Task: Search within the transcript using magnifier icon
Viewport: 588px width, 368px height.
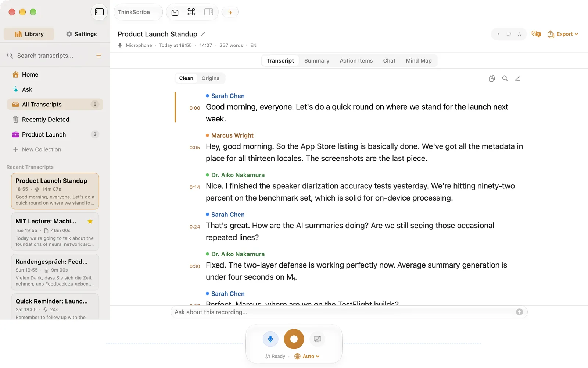Action: coord(505,78)
